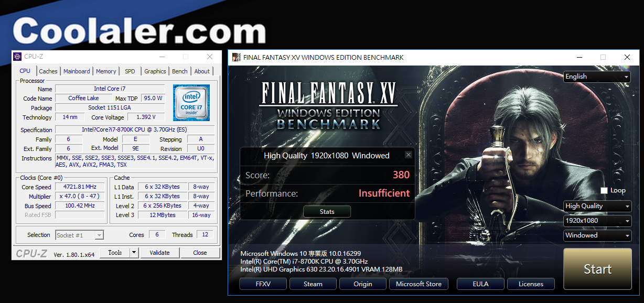Open the Licenses button
This screenshot has width=644, height=303.
[x=531, y=284]
